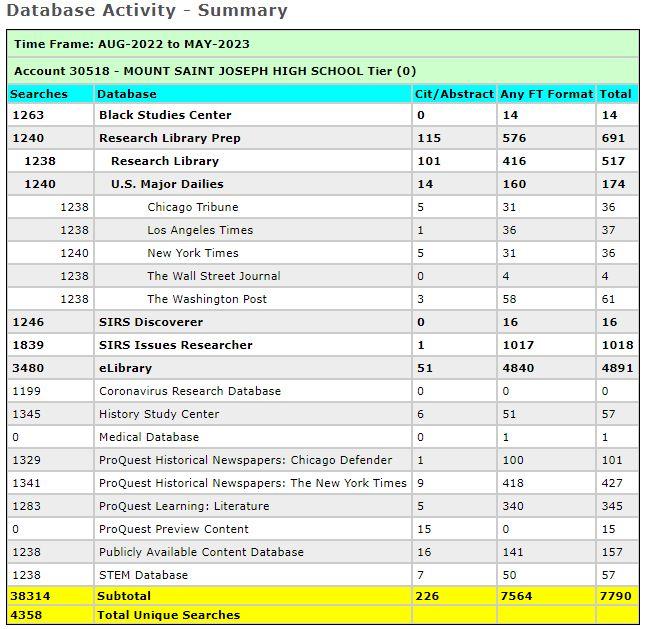Click the 'SIRS Discoverer' database name

[151, 322]
